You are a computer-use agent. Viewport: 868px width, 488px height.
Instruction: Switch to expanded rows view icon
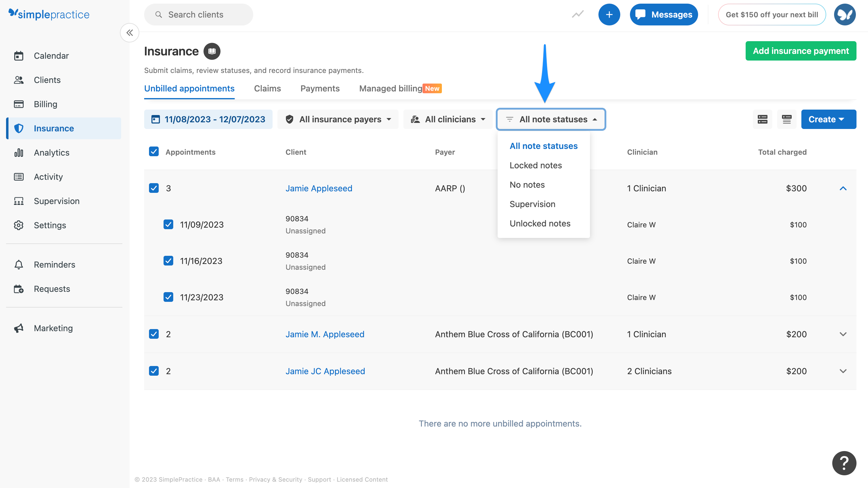pos(762,119)
